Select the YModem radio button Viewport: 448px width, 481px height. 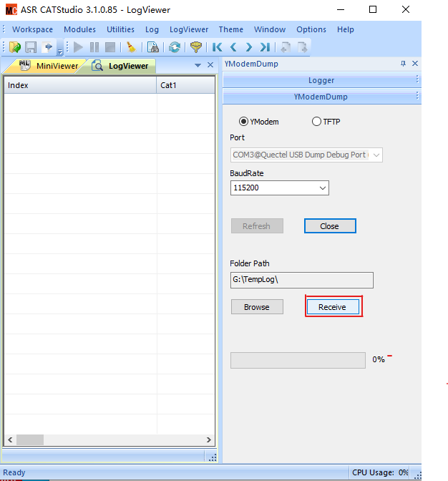243,122
